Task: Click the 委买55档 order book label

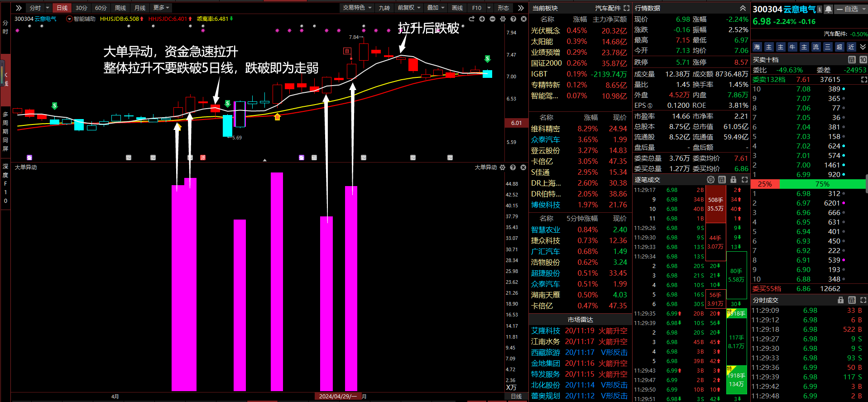Action: (767, 289)
